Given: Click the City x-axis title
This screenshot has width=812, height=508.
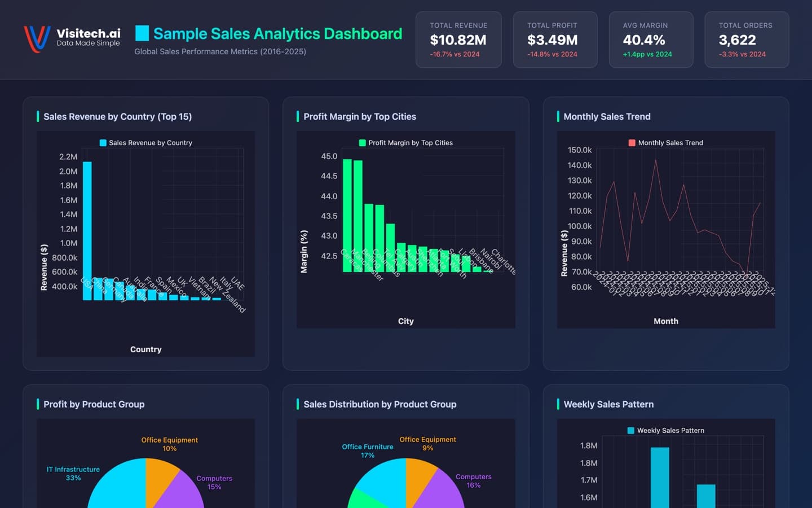Looking at the screenshot, I should point(406,321).
